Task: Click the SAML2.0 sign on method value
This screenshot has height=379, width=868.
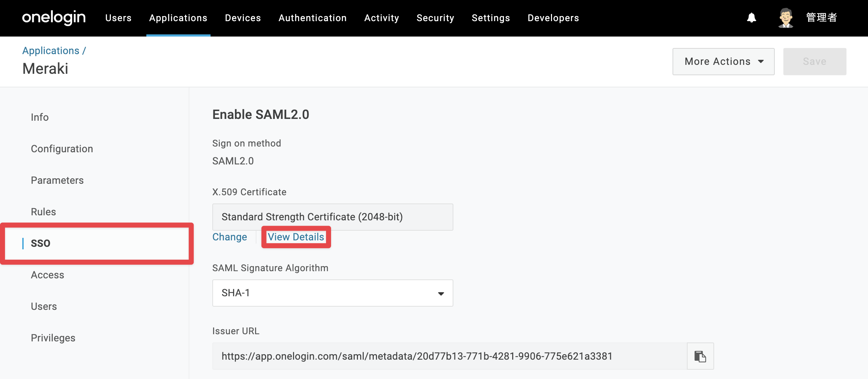Action: [233, 161]
